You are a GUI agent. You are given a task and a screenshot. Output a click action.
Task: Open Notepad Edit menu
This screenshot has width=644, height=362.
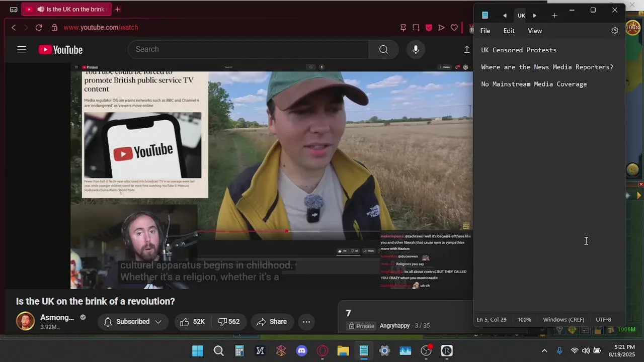(509, 31)
